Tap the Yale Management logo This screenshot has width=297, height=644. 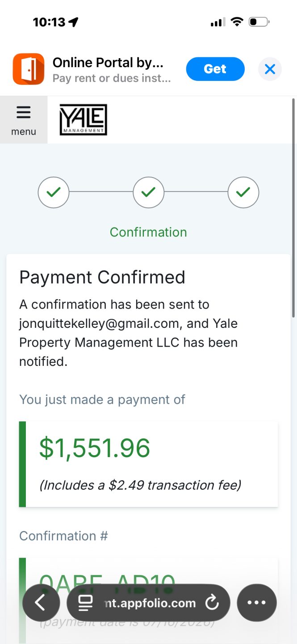(84, 120)
